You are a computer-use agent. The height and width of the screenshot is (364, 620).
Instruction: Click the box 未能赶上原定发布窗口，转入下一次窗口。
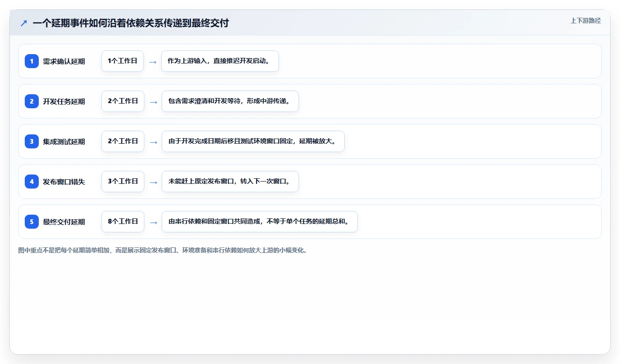(x=230, y=182)
